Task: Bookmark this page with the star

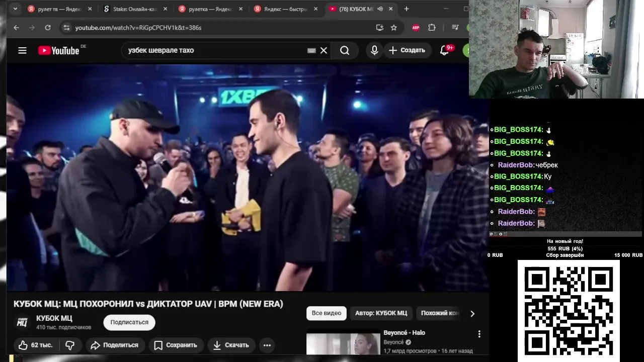Action: pyautogui.click(x=394, y=28)
